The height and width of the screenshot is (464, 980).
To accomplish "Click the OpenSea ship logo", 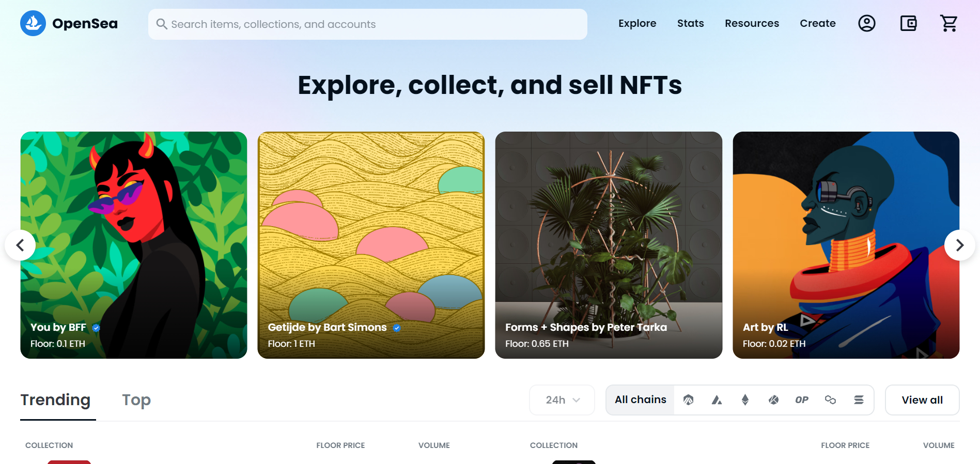I will (x=33, y=23).
